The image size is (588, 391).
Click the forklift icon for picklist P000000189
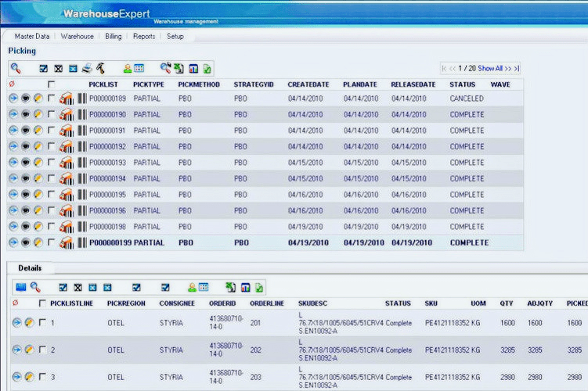tap(67, 99)
